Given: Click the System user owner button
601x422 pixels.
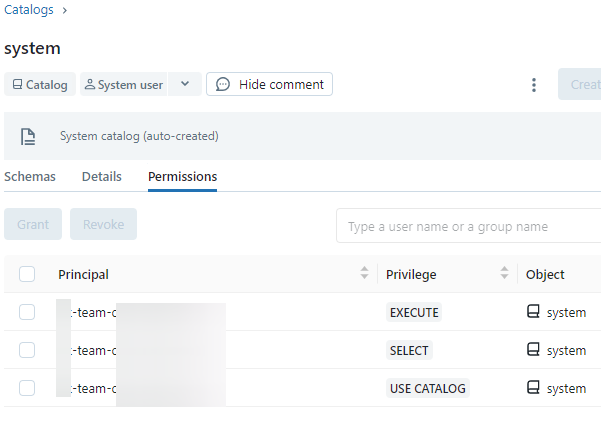Looking at the screenshot, I should click(x=123, y=85).
